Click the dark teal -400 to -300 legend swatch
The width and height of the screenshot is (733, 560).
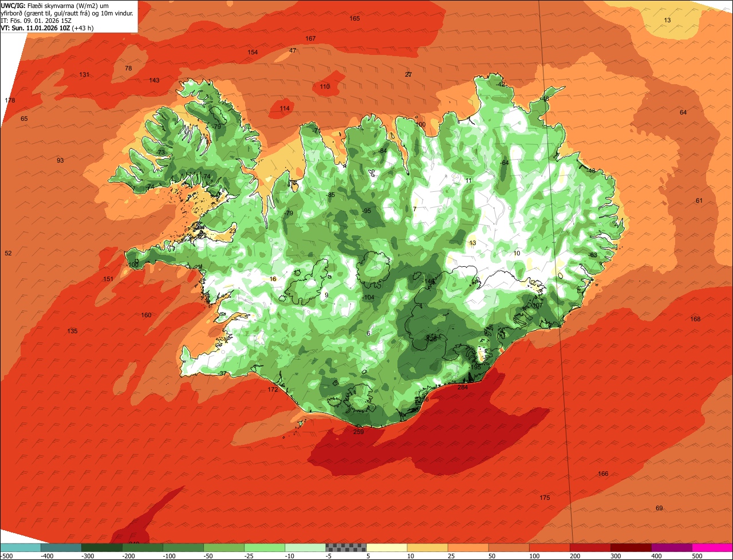pyautogui.click(x=61, y=547)
